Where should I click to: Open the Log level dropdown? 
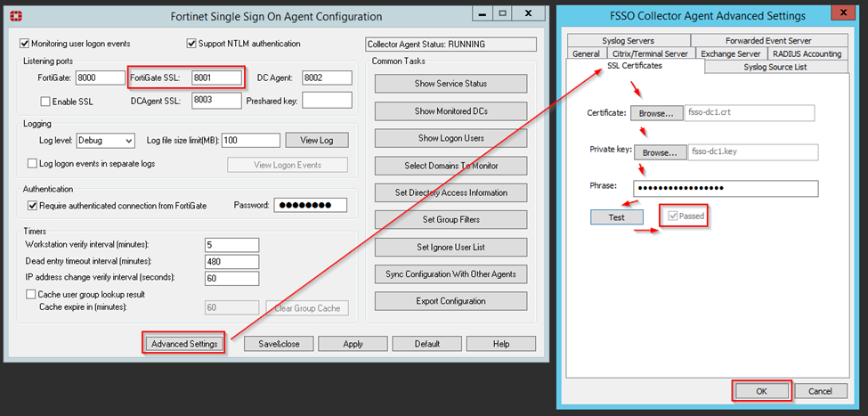click(105, 140)
